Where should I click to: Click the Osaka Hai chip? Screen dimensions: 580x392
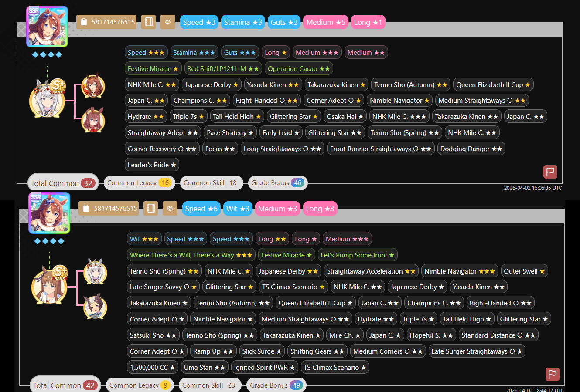[345, 116]
